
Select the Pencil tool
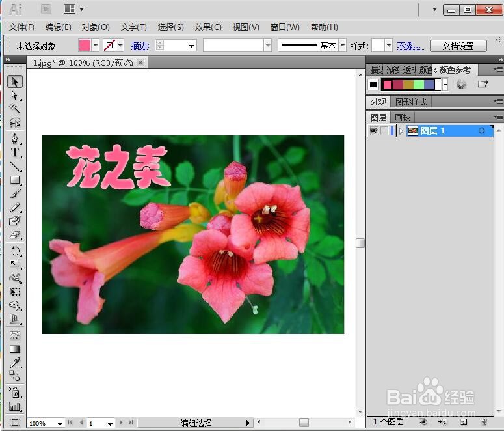click(15, 207)
